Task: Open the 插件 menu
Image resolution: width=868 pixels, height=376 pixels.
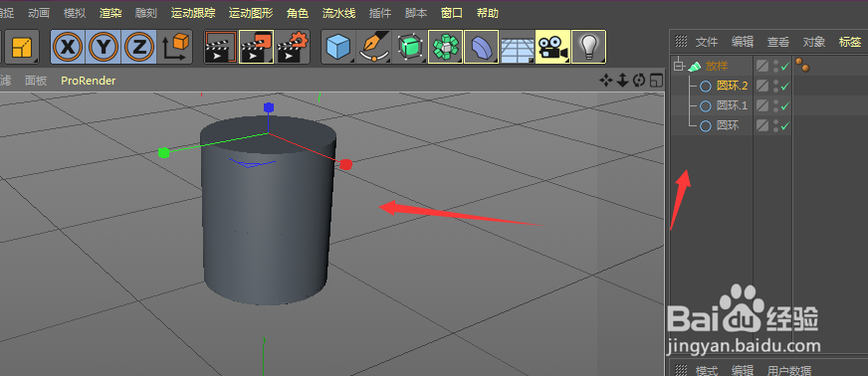Action: pos(380,13)
